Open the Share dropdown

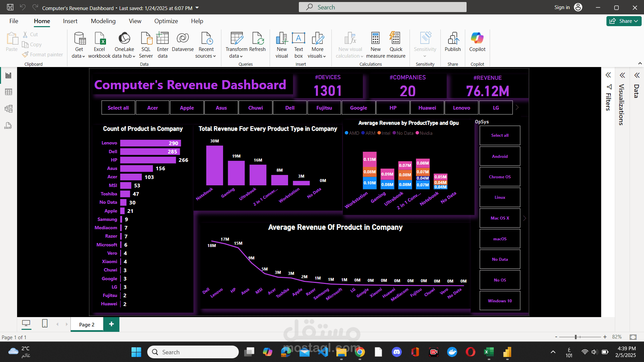(624, 21)
